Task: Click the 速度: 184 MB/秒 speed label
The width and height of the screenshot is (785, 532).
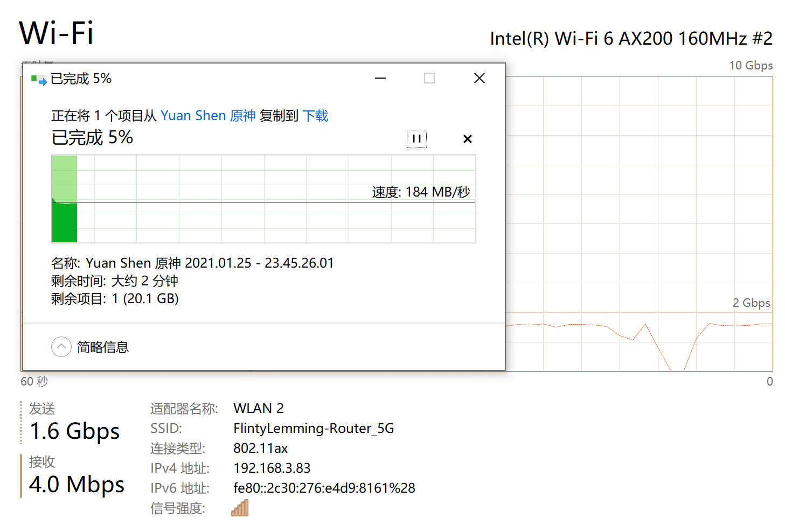Action: pyautogui.click(x=421, y=192)
